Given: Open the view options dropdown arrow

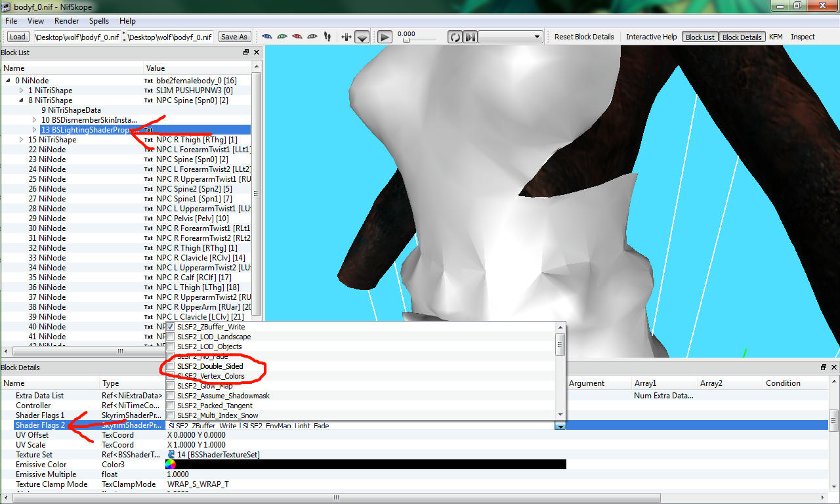Looking at the screenshot, I should click(x=362, y=37).
